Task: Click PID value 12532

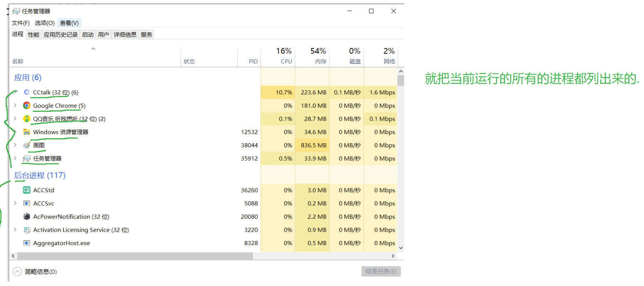Action: (x=249, y=132)
